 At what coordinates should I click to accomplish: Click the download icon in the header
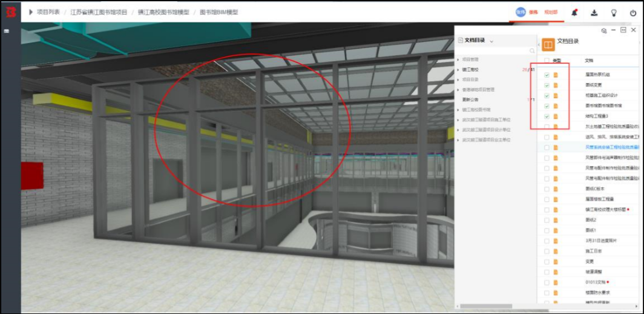click(594, 13)
